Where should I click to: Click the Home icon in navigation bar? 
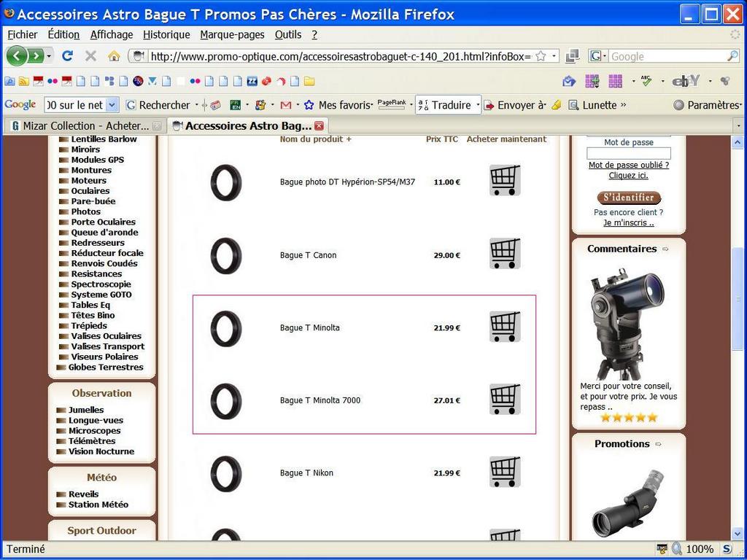point(114,55)
